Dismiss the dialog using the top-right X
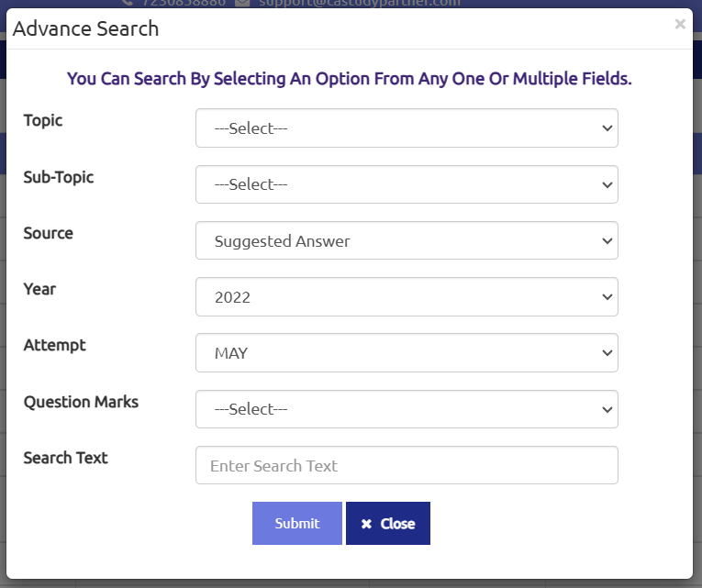702x588 pixels. pyautogui.click(x=680, y=25)
